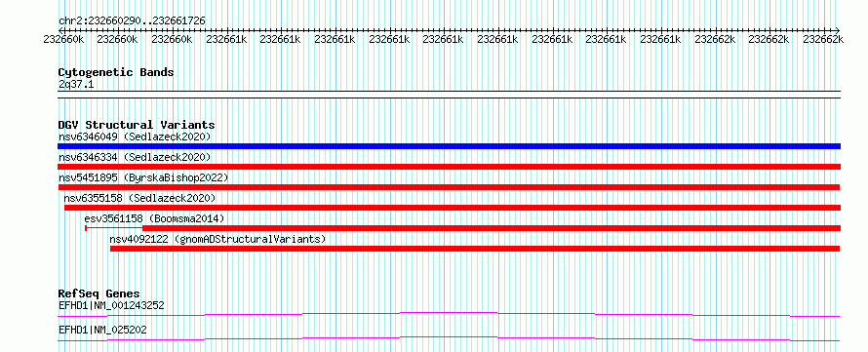Click the first 232662k ruler label
This screenshot has height=352, width=868.
pos(715,39)
